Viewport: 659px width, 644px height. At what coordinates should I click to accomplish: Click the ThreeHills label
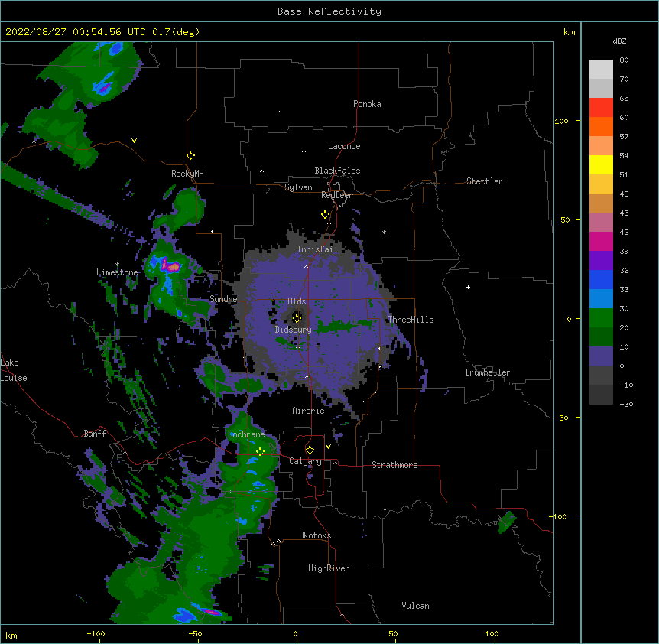[x=411, y=320]
